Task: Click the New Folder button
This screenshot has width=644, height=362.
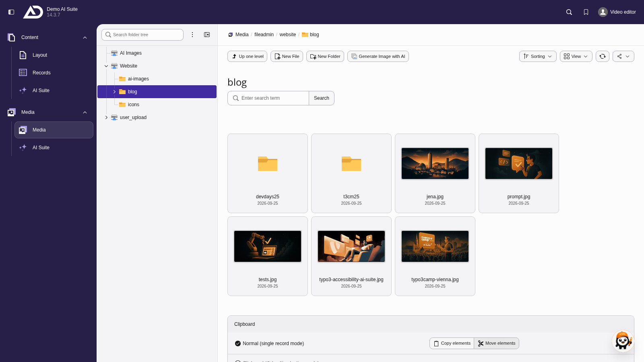Action: (325, 56)
